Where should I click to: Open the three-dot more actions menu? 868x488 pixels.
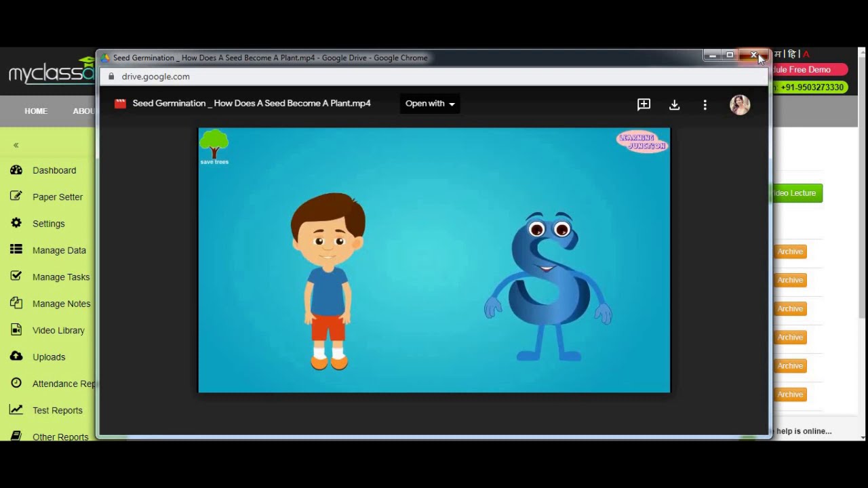coord(705,104)
